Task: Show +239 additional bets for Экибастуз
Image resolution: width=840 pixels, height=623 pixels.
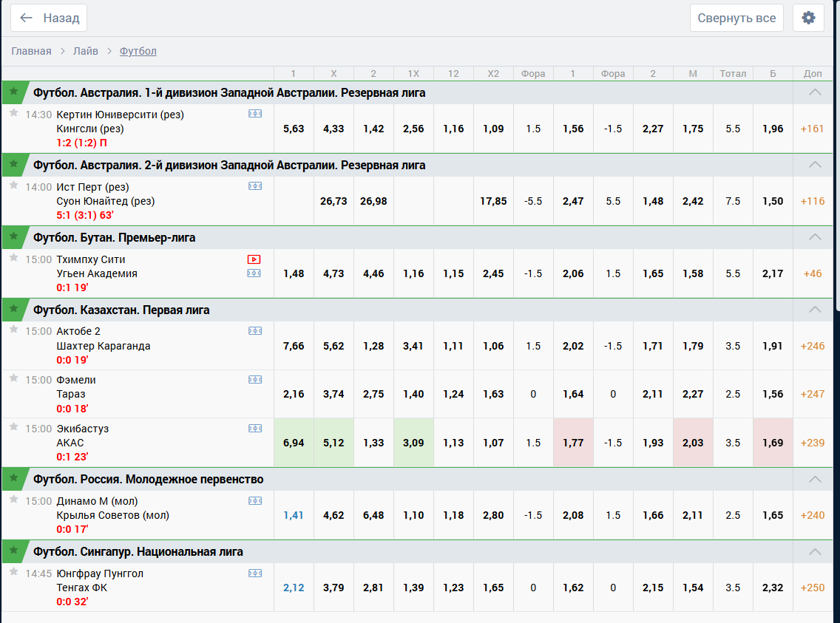Action: point(812,443)
